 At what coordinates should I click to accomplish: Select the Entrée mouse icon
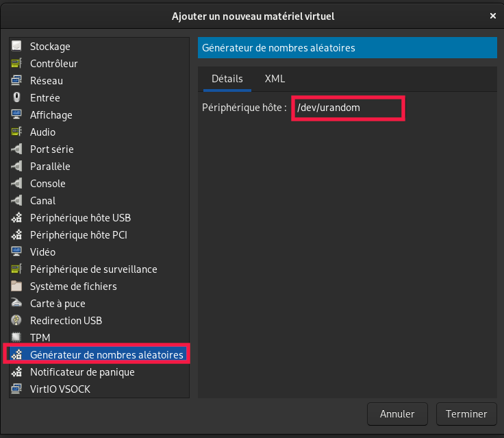[x=17, y=98]
